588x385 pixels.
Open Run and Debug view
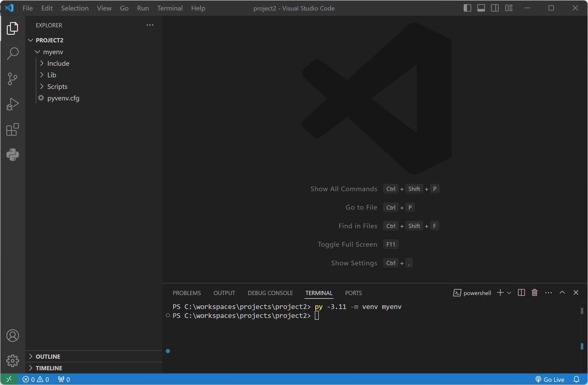(12, 104)
